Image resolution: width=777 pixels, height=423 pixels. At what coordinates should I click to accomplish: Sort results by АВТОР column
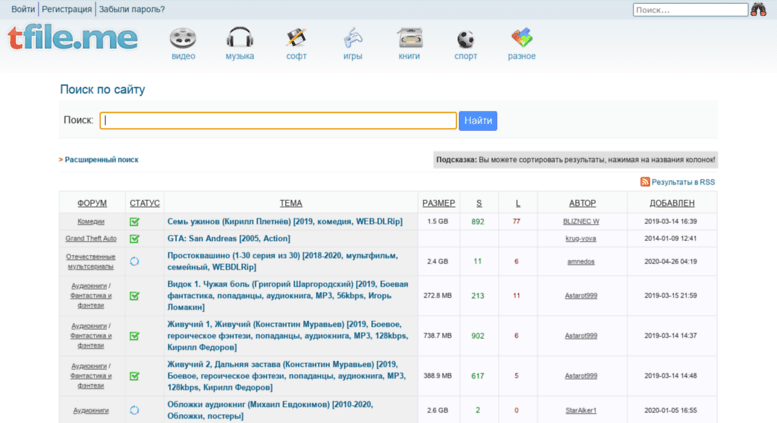click(582, 203)
